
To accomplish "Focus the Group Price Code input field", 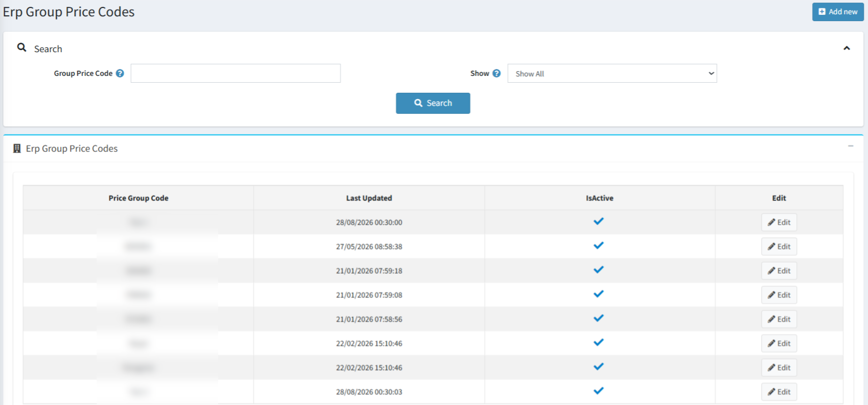I will 235,73.
